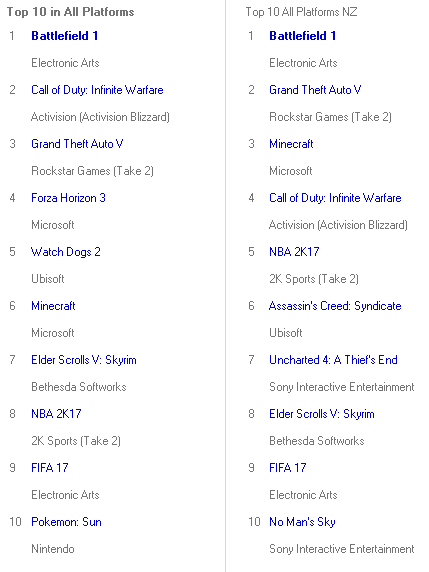429x572 pixels.
Task: Click Grand Theft Auto V at rank 3
Action: [77, 144]
